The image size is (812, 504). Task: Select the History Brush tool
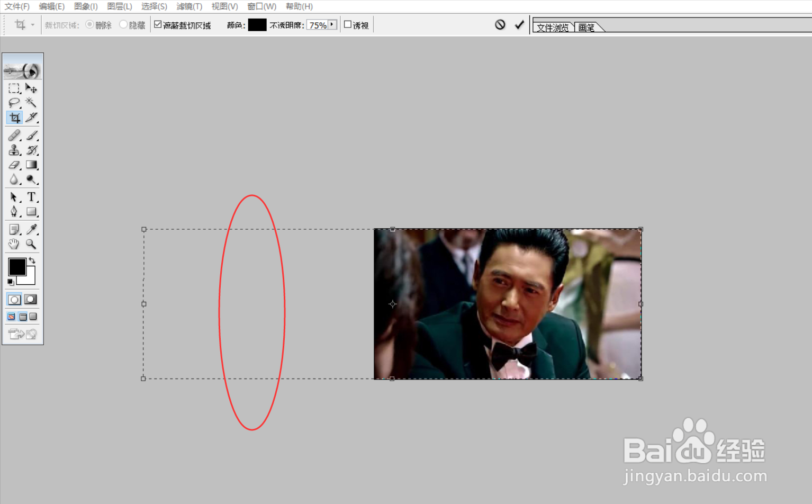[x=31, y=150]
